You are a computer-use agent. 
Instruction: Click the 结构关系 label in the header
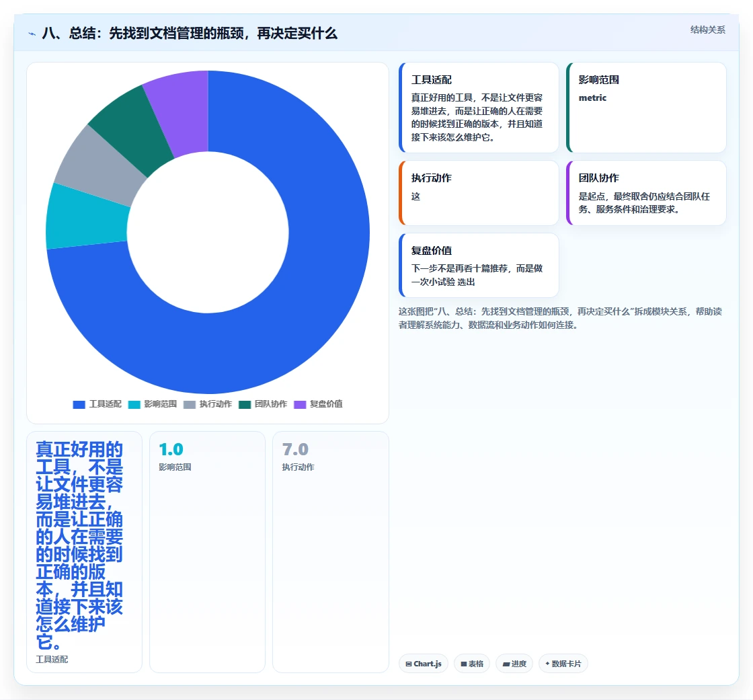[x=708, y=30]
